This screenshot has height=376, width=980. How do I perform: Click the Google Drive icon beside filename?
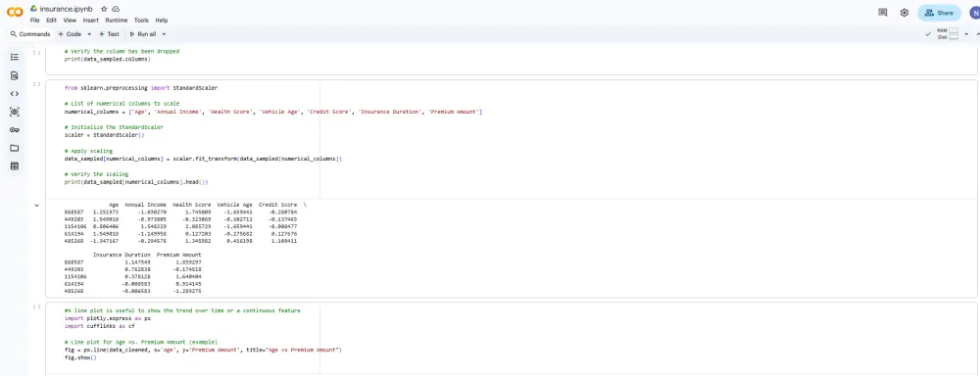click(34, 9)
